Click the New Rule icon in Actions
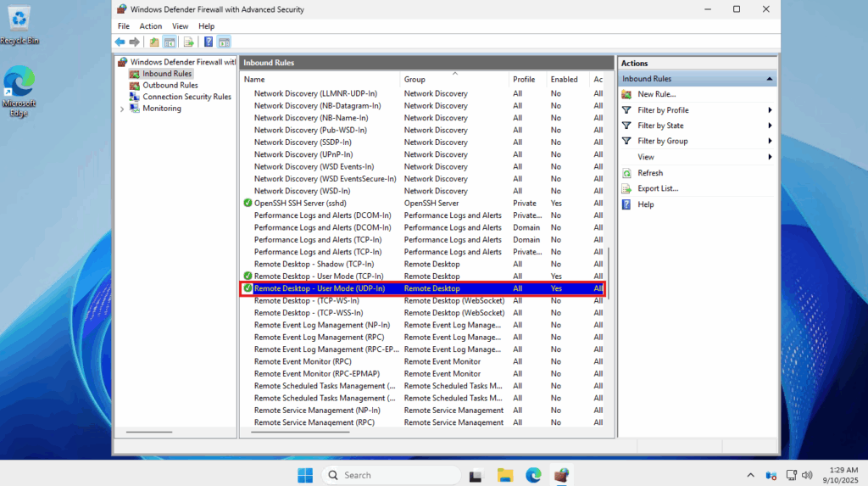This screenshot has height=486, width=868. pos(626,94)
